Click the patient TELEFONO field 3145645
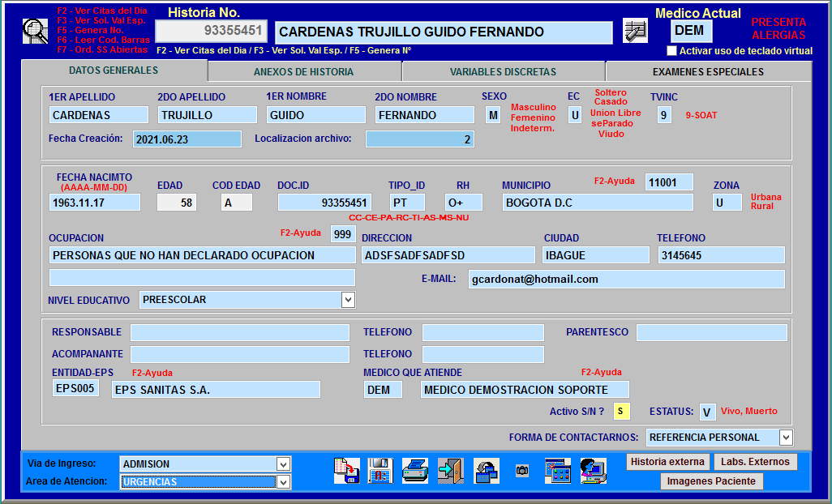The image size is (832, 504). 721,255
